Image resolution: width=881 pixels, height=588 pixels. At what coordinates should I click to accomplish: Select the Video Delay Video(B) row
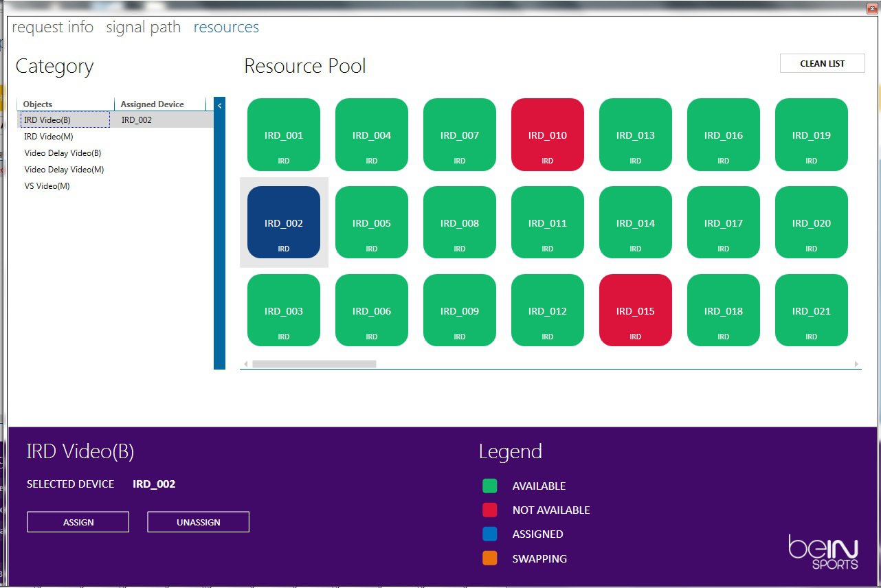[x=115, y=152]
